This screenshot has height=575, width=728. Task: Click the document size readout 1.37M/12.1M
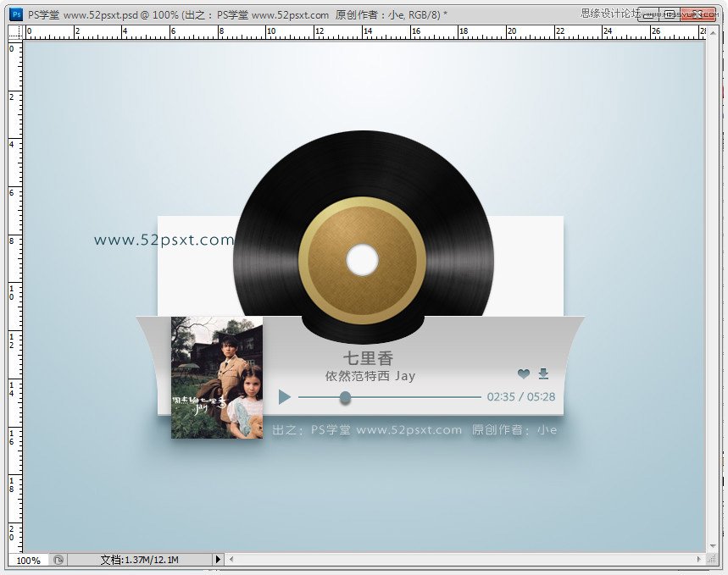(x=139, y=560)
